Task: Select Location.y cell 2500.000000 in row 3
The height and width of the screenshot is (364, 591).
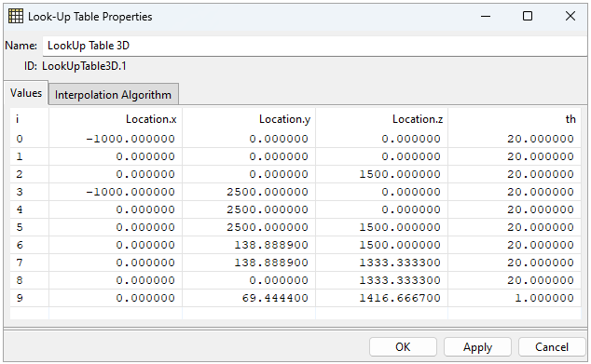Action: pyautogui.click(x=249, y=192)
